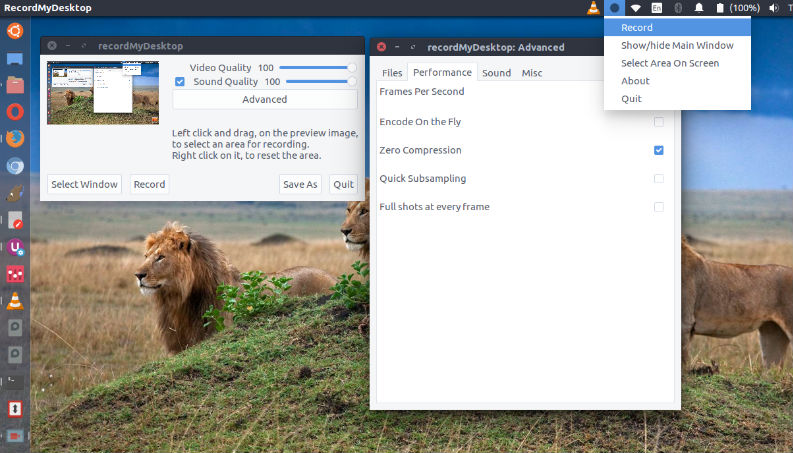
Task: Click Record button in main window
Action: (149, 185)
